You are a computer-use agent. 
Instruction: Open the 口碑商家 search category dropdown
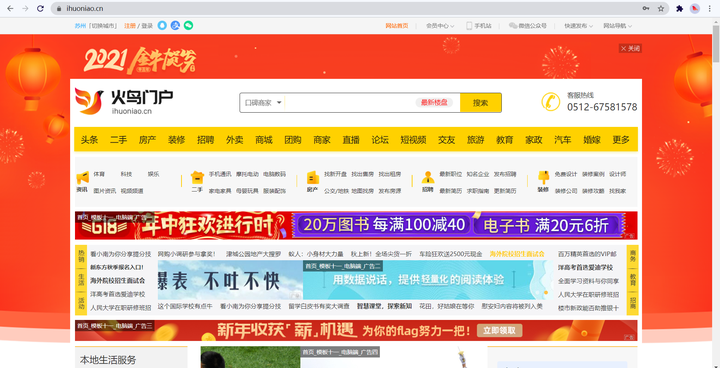point(263,102)
